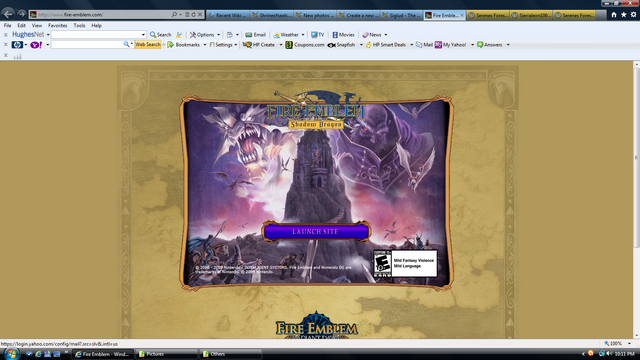
Task: Open the View menu
Action: click(x=37, y=25)
